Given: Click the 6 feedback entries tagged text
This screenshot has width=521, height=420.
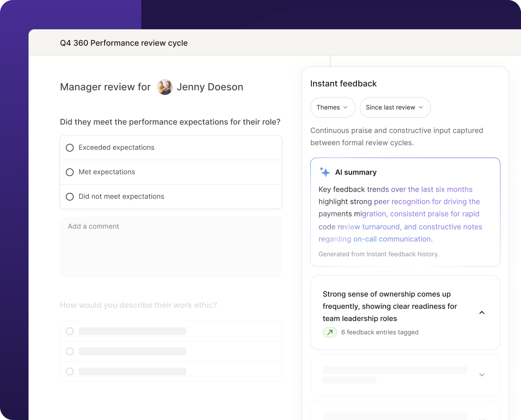Looking at the screenshot, I should [380, 332].
